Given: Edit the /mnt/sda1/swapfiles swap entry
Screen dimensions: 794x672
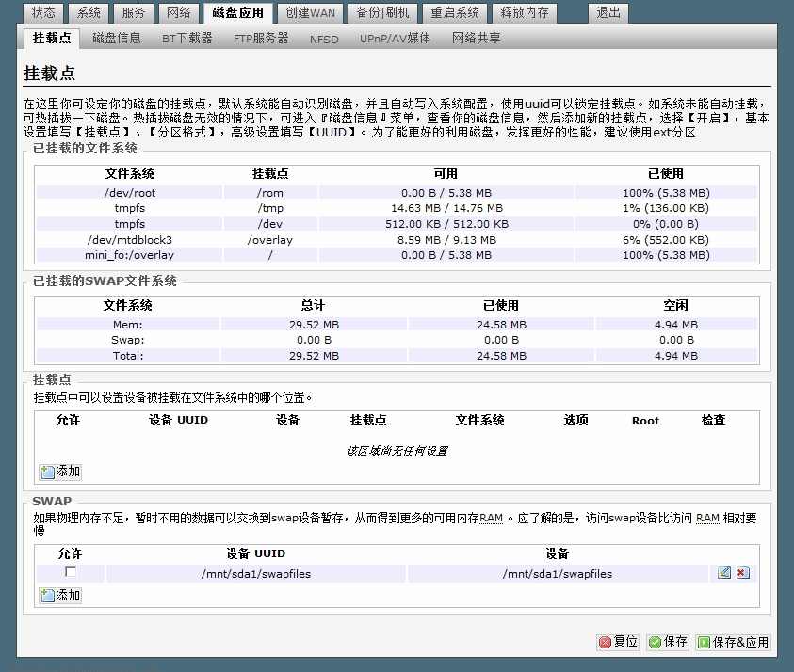Looking at the screenshot, I should point(724,572).
